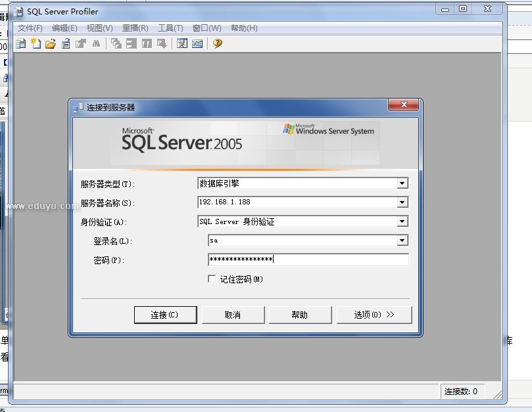Click the Open Trace Table icon

pos(66,44)
